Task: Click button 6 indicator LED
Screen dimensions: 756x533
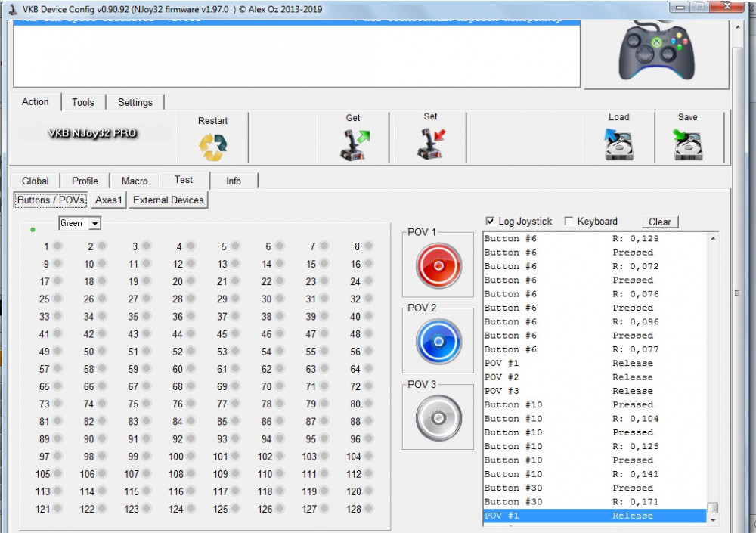Action: click(x=279, y=246)
